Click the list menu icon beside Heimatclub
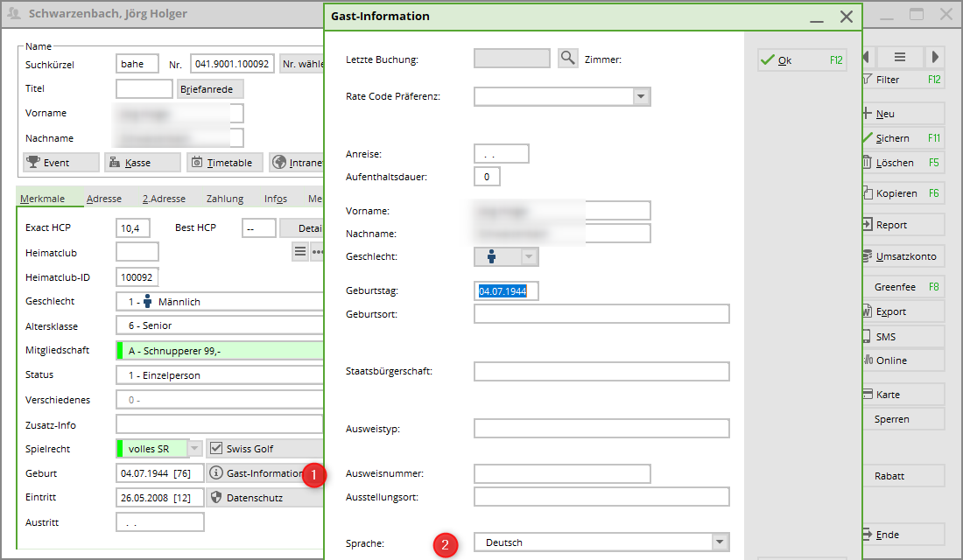The width and height of the screenshot is (963, 560). click(x=300, y=252)
